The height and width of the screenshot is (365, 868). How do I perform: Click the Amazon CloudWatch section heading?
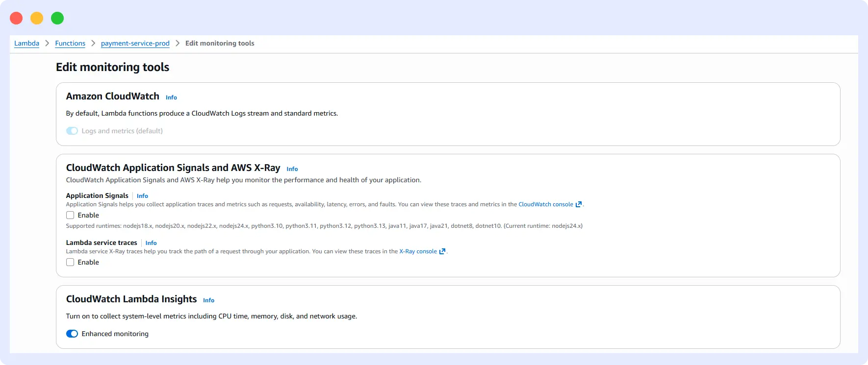tap(113, 97)
